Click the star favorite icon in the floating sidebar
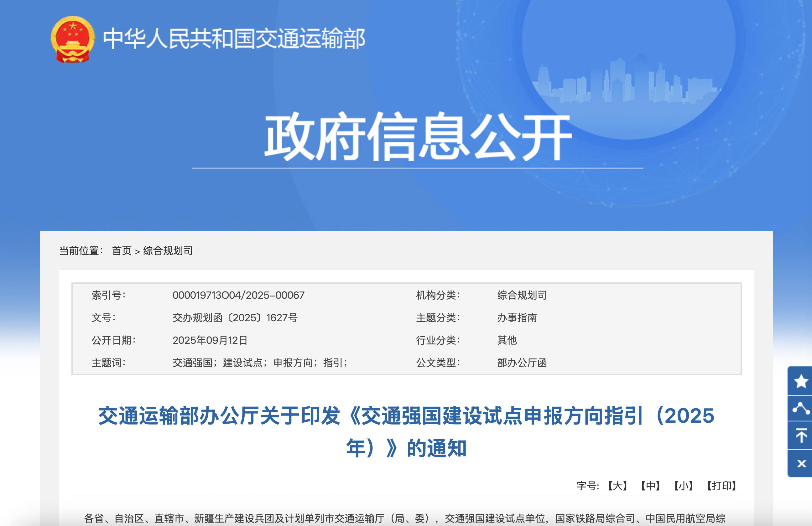 (x=800, y=381)
